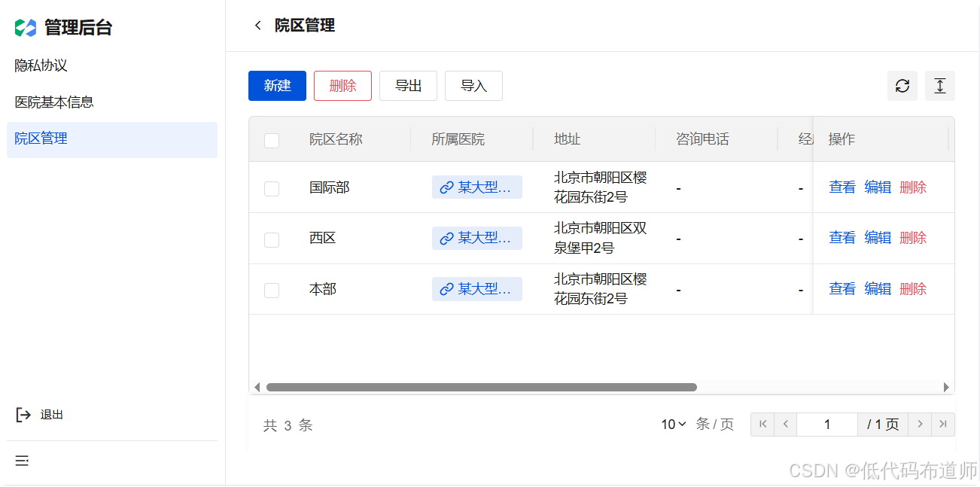Screen dimensions: 980x487
Task: Open the row height adjustment control
Action: pos(939,86)
